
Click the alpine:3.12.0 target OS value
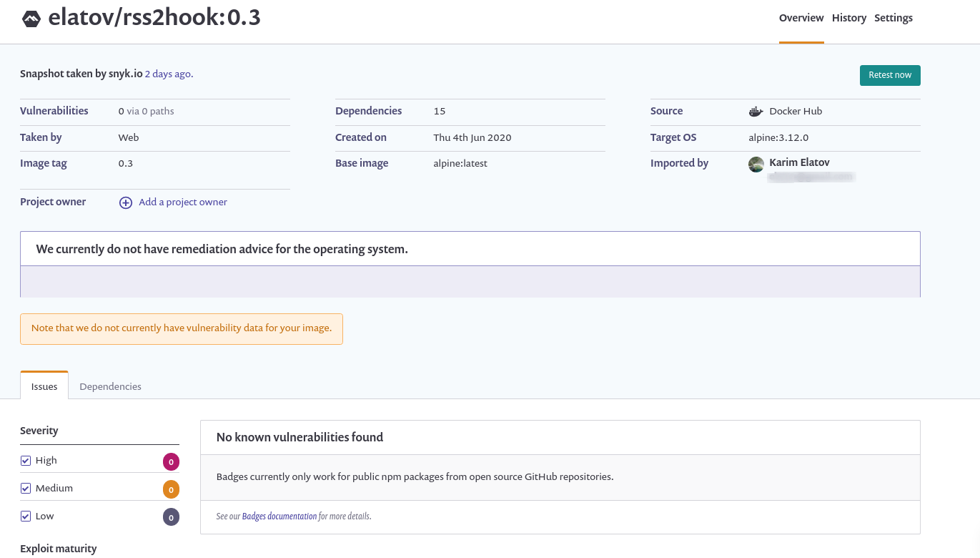[778, 137]
